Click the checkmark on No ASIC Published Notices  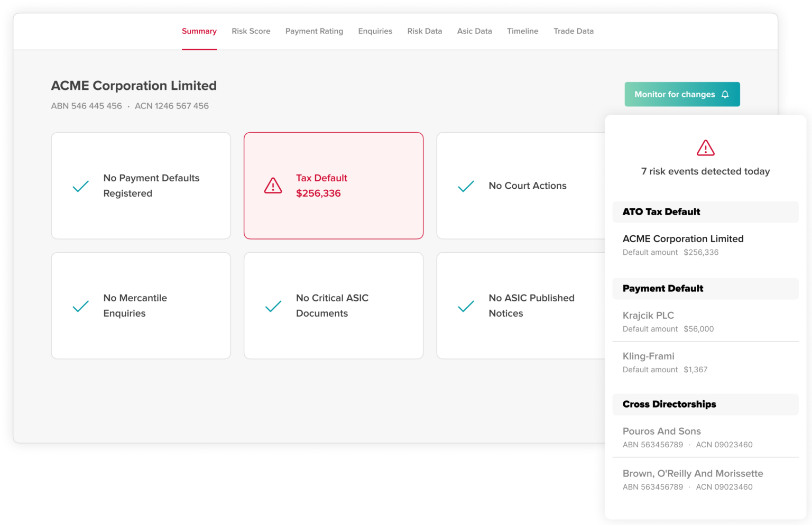coord(466,306)
